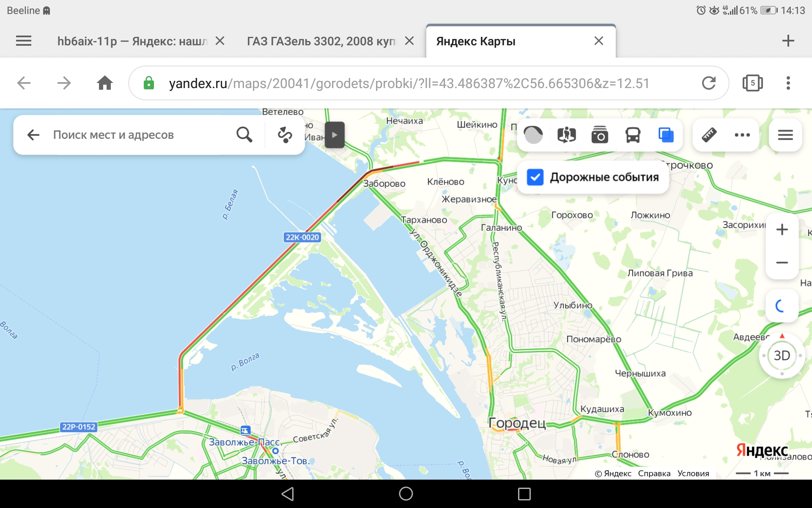Open the Справка help link
The height and width of the screenshot is (508, 812).
click(654, 473)
